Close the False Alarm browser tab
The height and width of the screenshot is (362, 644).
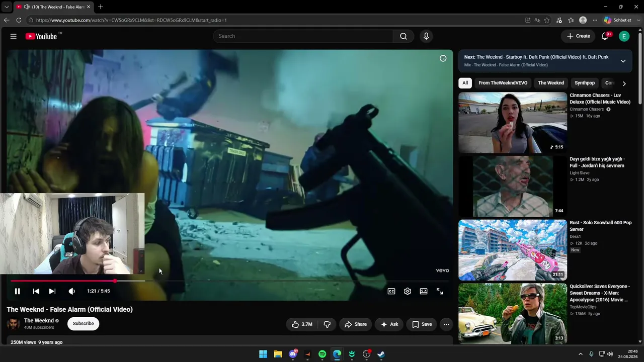tap(89, 7)
